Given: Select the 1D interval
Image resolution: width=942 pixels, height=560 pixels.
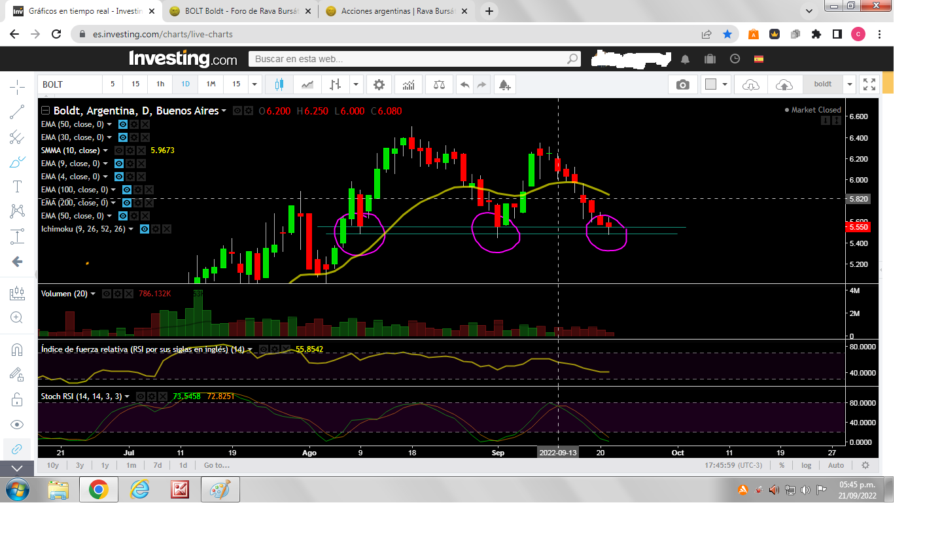Looking at the screenshot, I should tap(185, 84).
